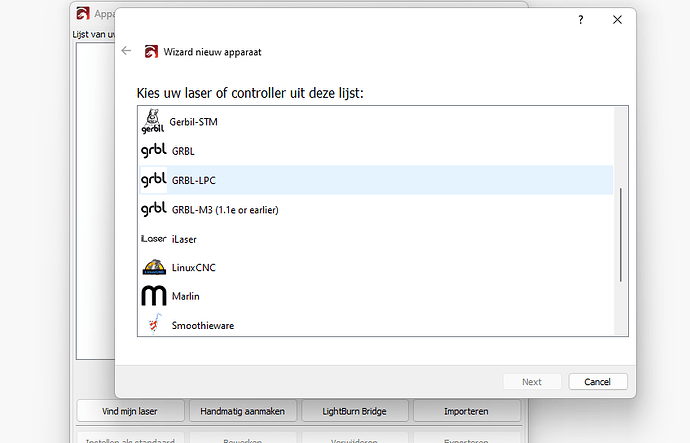The image size is (690, 443).
Task: Click Handmatig aanmaken button
Action: pyautogui.click(x=242, y=411)
